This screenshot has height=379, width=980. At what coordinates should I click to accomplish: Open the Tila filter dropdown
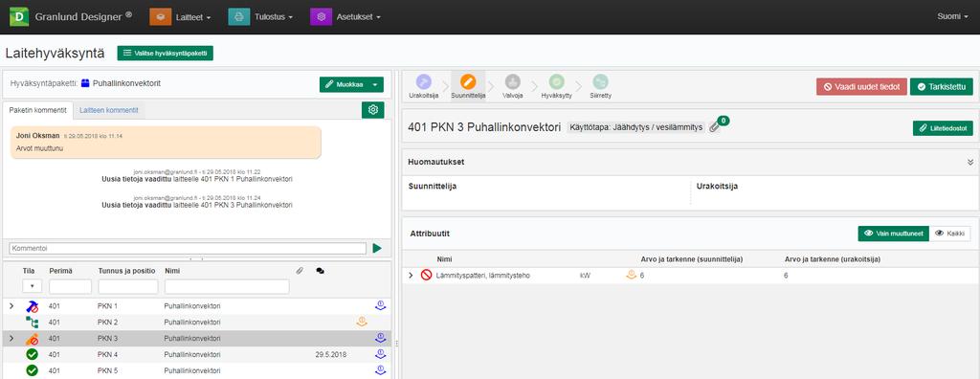32,286
